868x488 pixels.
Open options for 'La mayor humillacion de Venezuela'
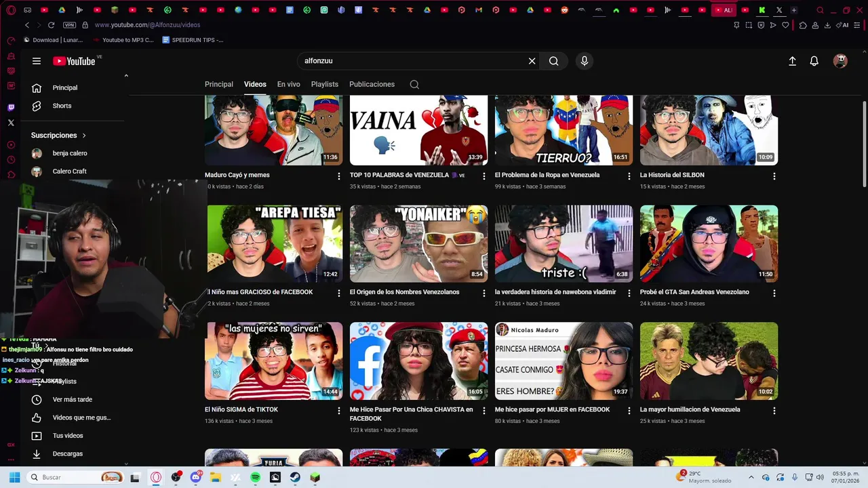coord(774,411)
